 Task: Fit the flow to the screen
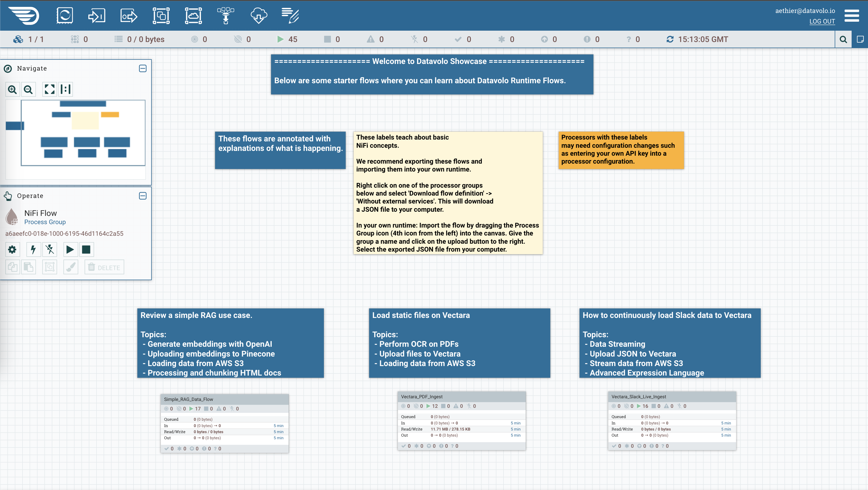(x=49, y=89)
